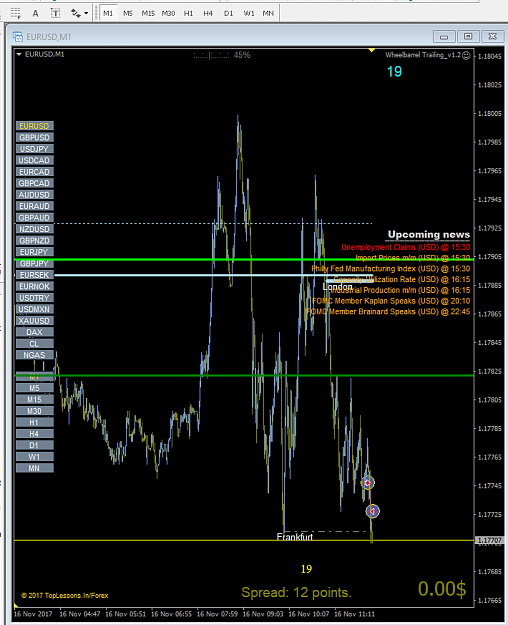
Task: Switch toolbar timeframe to M1
Action: point(108,13)
